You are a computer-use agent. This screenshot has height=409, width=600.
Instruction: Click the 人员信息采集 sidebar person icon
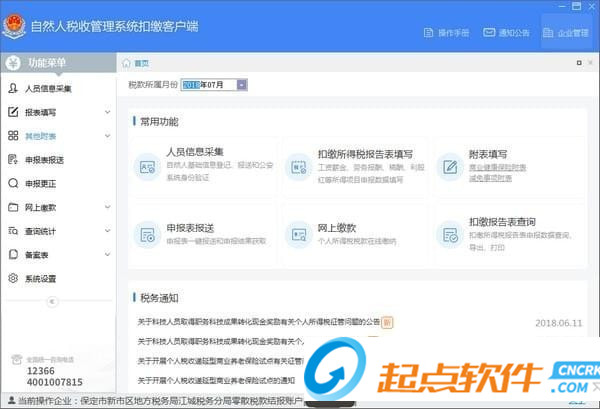(x=13, y=88)
